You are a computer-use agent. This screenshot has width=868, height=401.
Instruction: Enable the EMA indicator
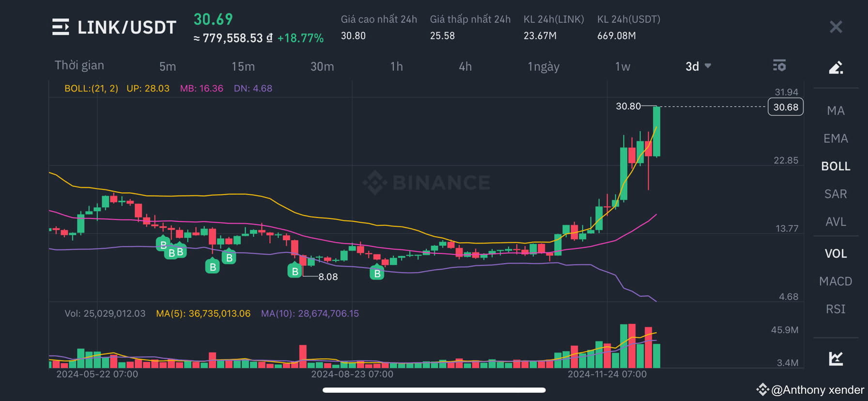click(x=836, y=139)
